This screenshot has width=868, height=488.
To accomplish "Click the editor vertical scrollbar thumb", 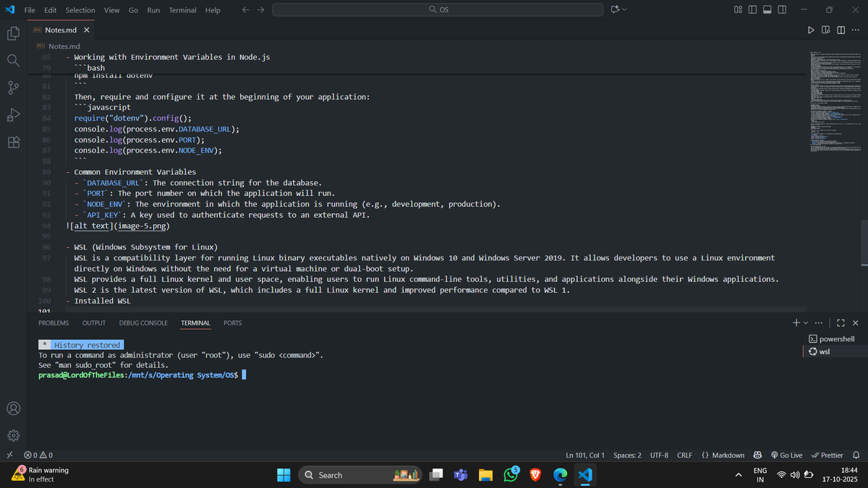I will point(864,242).
